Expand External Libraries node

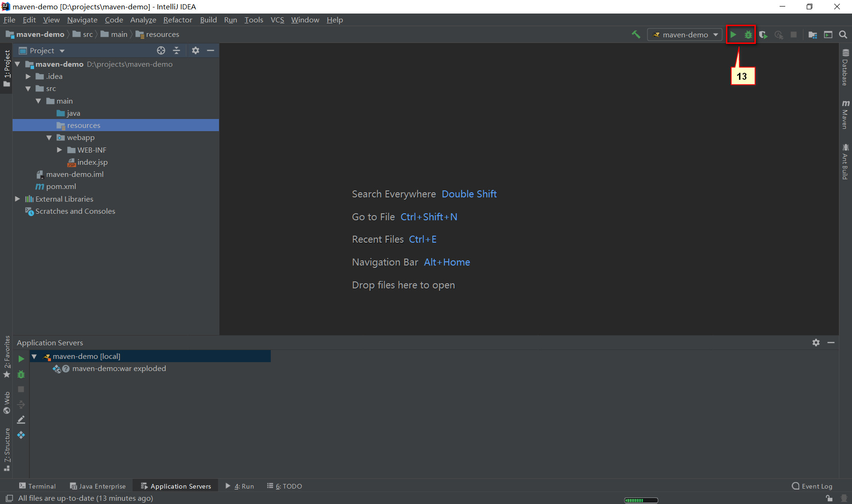[18, 199]
